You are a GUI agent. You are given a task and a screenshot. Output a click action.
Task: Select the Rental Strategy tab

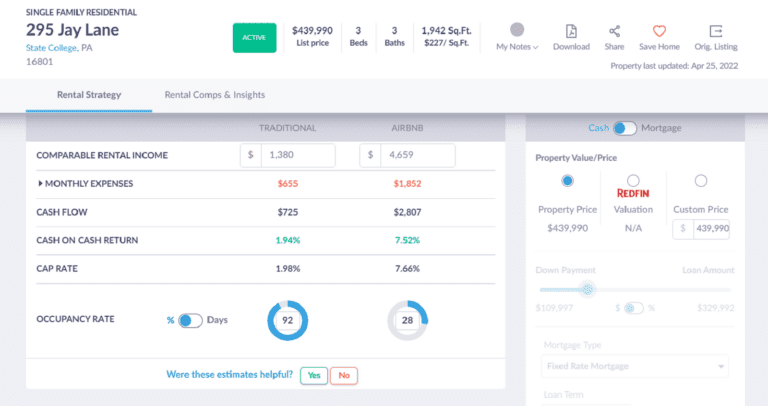click(x=88, y=95)
